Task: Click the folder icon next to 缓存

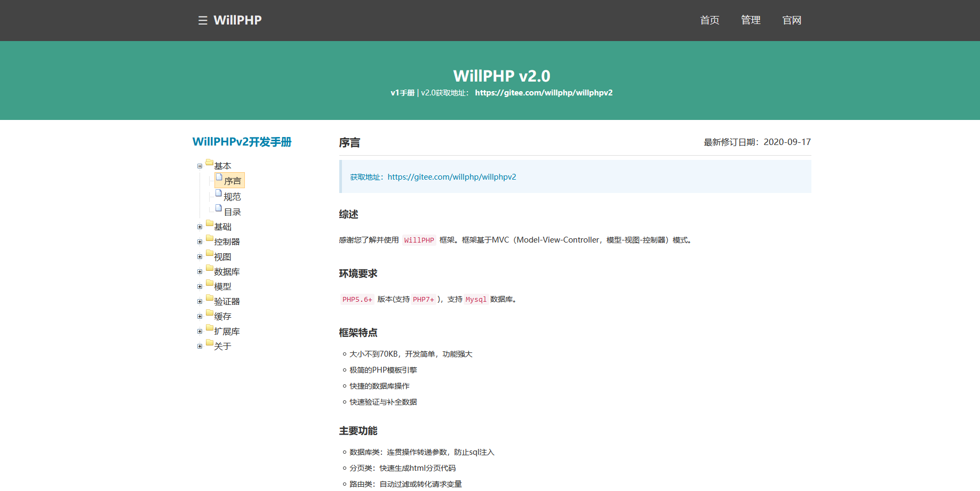Action: click(x=210, y=313)
